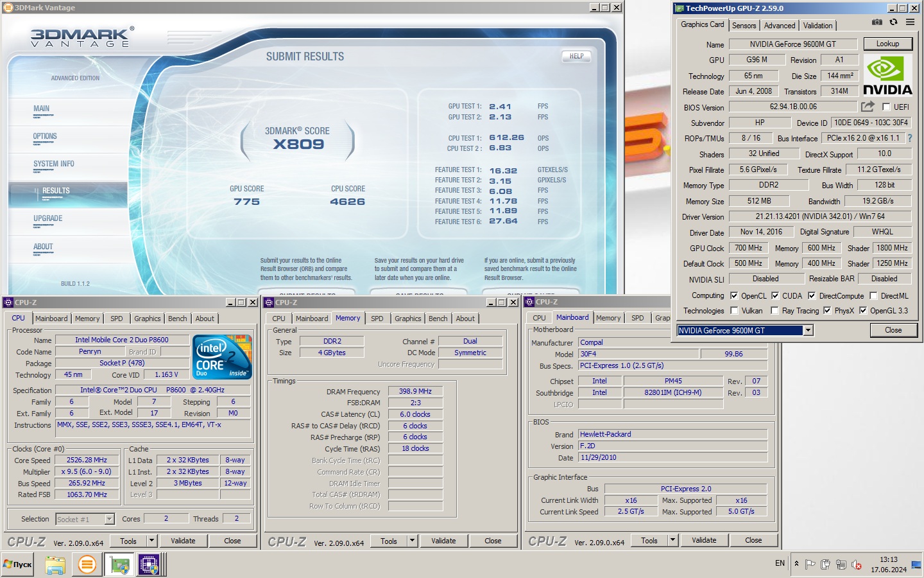This screenshot has height=578, width=924.
Task: Click the system clock showing 13:13
Action: tap(889, 560)
